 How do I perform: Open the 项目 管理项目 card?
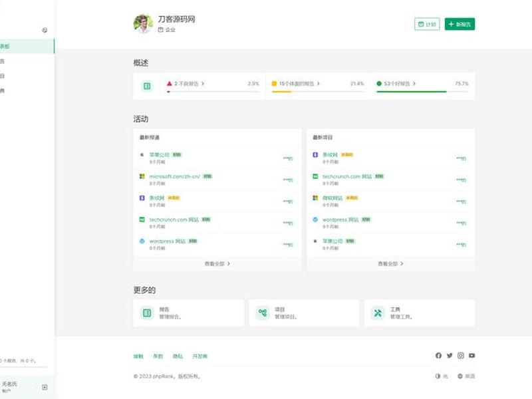tap(304, 313)
